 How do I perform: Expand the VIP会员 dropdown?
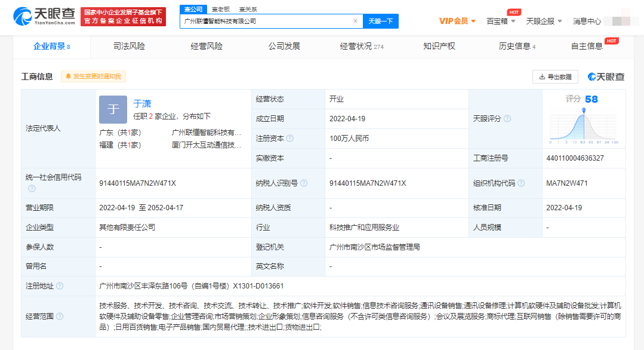click(x=457, y=21)
